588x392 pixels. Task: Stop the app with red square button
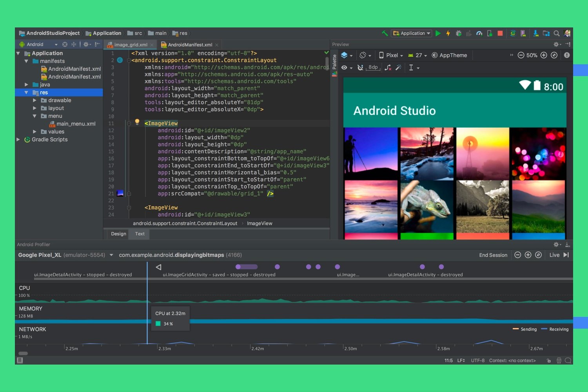click(x=500, y=33)
